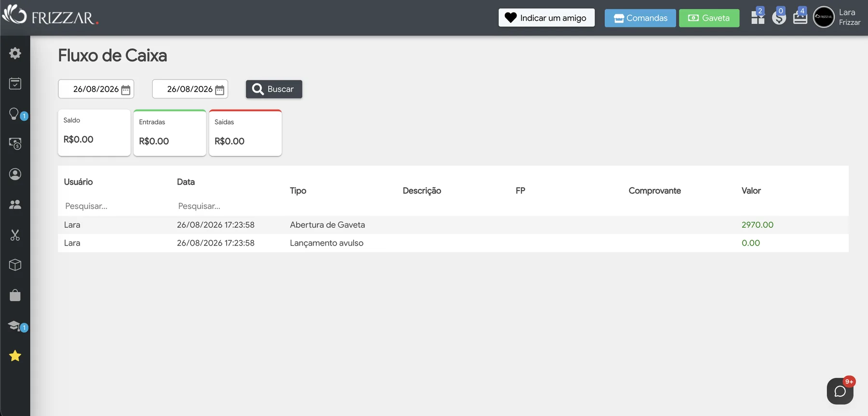This screenshot has width=868, height=416.
Task: Open calendar picker on the end date
Action: click(219, 90)
